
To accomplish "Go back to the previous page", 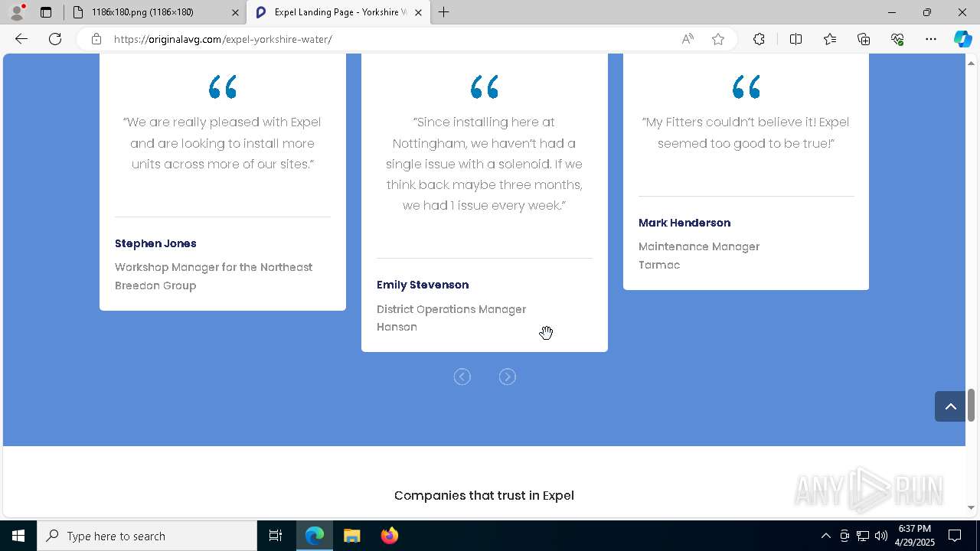I will tap(21, 39).
